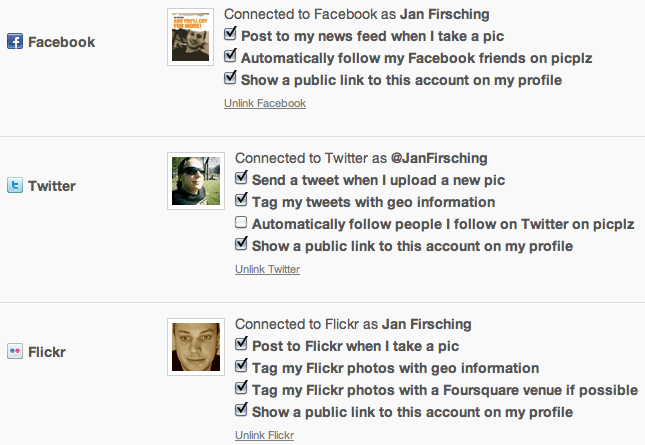
Task: Uncheck Tag Flickr photos with geo information
Action: click(241, 366)
